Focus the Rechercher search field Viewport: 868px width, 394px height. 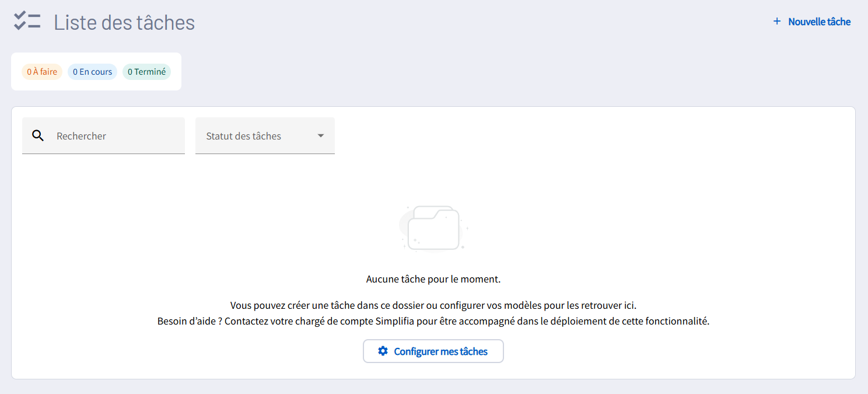pos(117,136)
